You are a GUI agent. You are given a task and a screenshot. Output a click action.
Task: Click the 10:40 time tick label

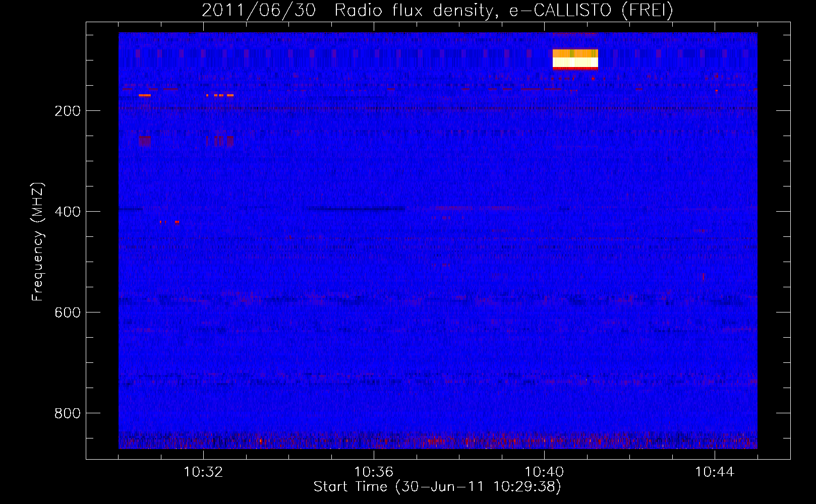[544, 472]
